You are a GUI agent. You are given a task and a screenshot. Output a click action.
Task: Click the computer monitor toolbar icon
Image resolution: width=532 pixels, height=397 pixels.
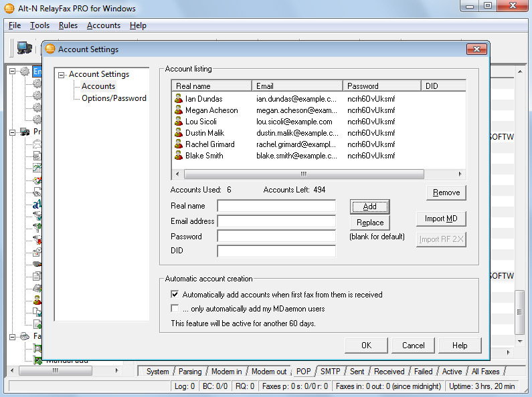tap(25, 47)
